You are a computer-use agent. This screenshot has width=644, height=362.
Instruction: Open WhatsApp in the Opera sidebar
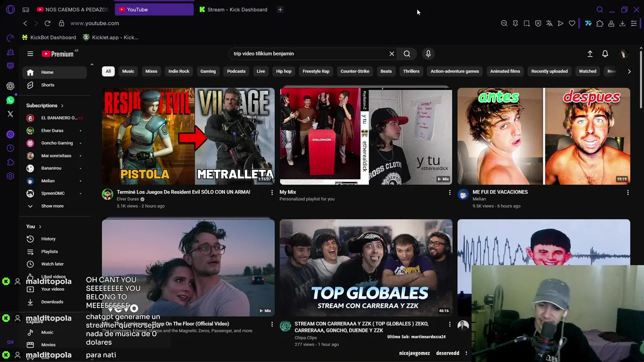[x=11, y=101]
